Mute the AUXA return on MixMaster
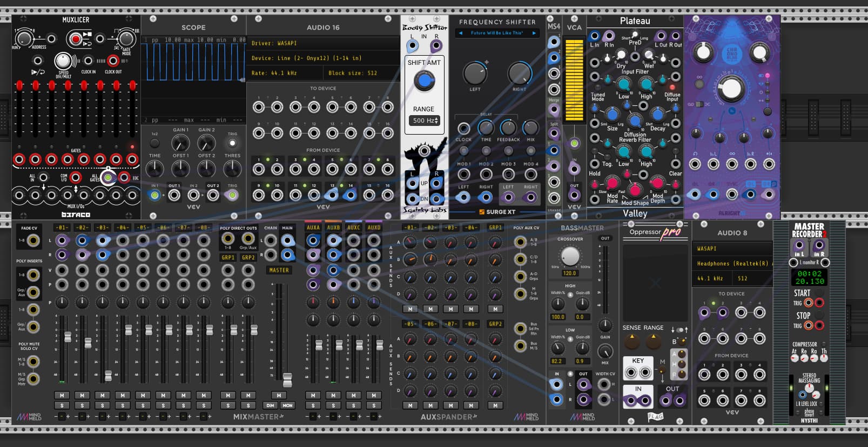The width and height of the screenshot is (868, 447). point(313,396)
